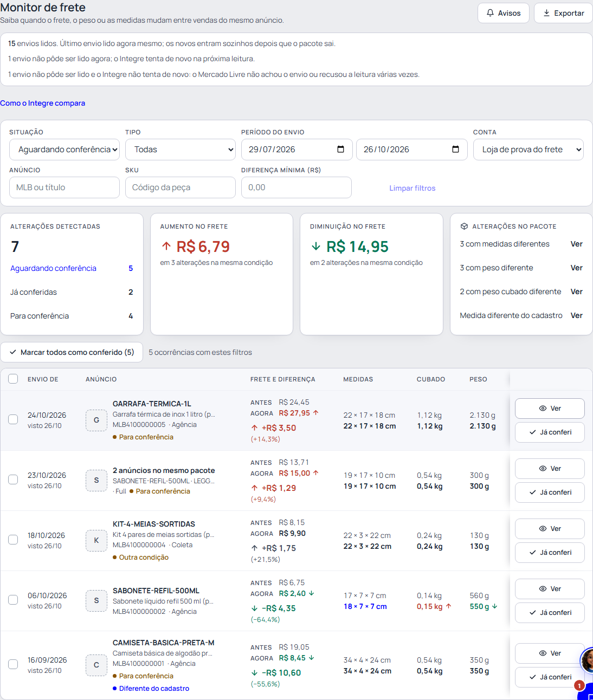The width and height of the screenshot is (593, 700).
Task: Mark all five as conferido
Action: tap(72, 352)
